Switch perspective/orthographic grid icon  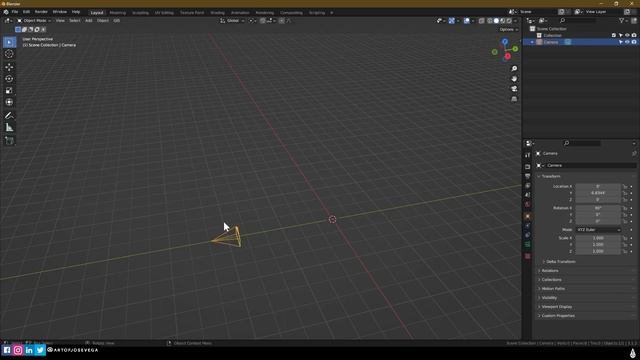pos(514,99)
